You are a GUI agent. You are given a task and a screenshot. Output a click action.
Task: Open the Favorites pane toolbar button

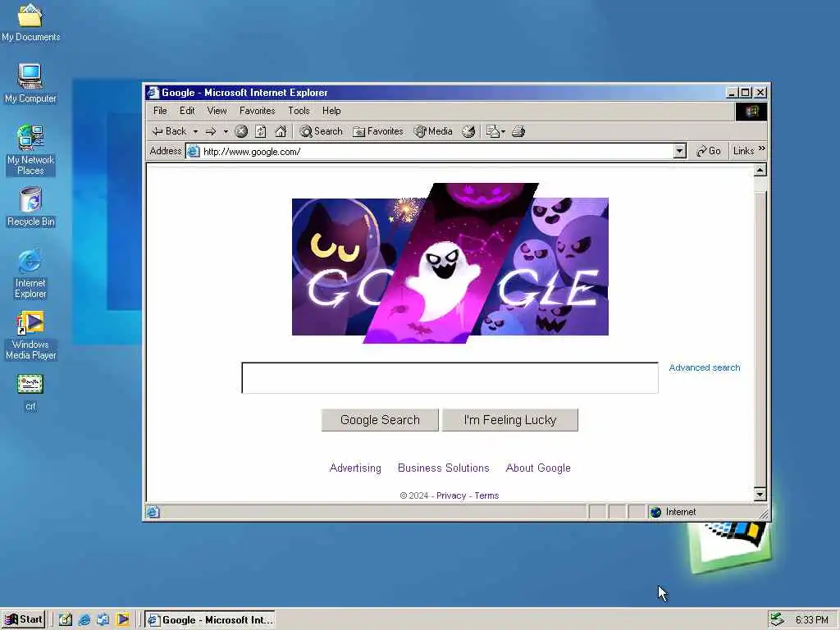(377, 131)
